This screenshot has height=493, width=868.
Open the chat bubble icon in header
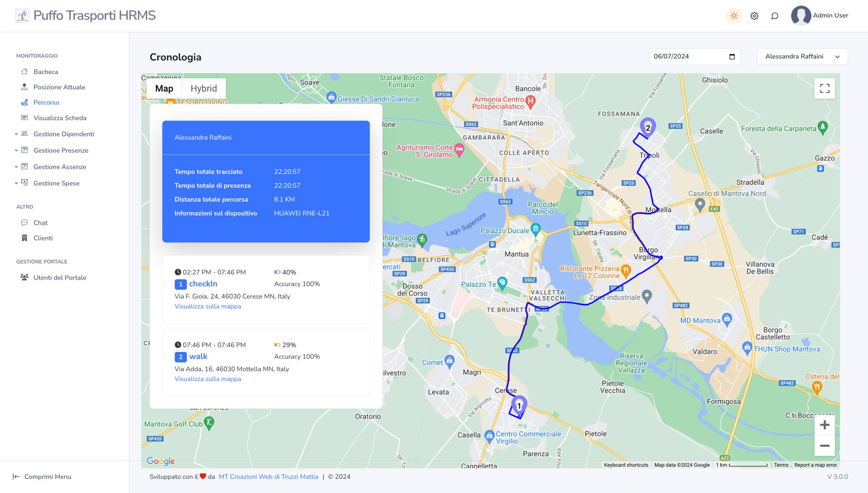(774, 16)
